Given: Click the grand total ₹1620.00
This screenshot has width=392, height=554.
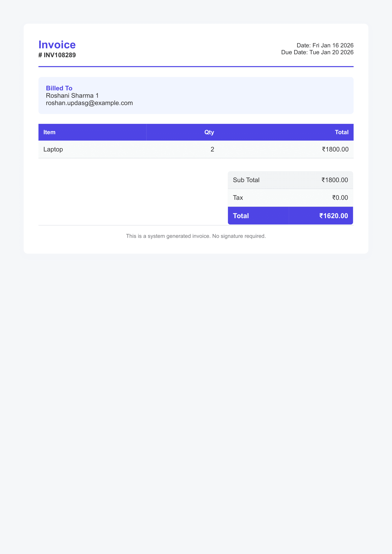Looking at the screenshot, I should point(333,216).
